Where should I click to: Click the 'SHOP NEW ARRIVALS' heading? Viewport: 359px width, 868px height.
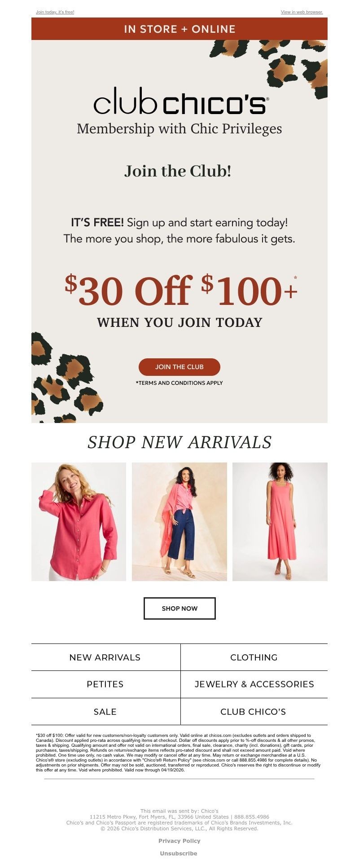pyautogui.click(x=179, y=442)
